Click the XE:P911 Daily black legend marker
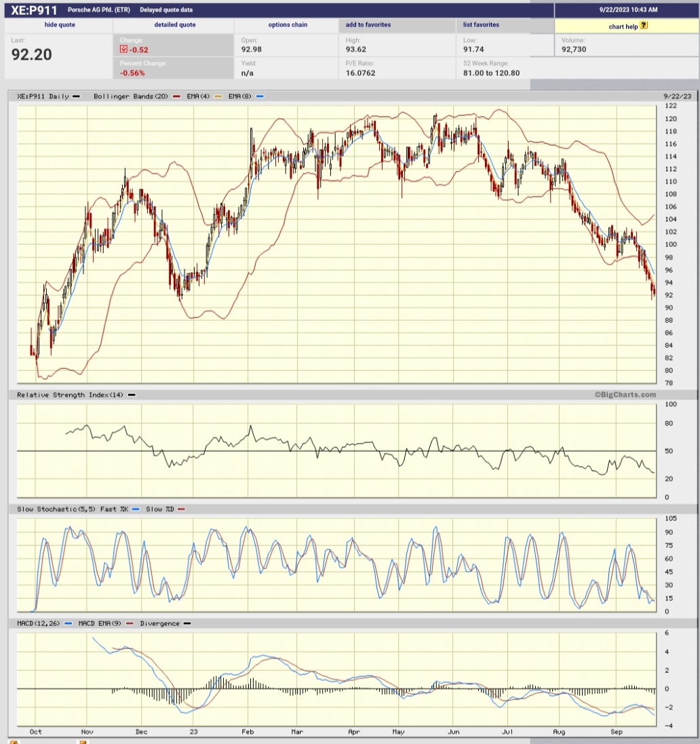700x744 pixels. click(x=76, y=96)
